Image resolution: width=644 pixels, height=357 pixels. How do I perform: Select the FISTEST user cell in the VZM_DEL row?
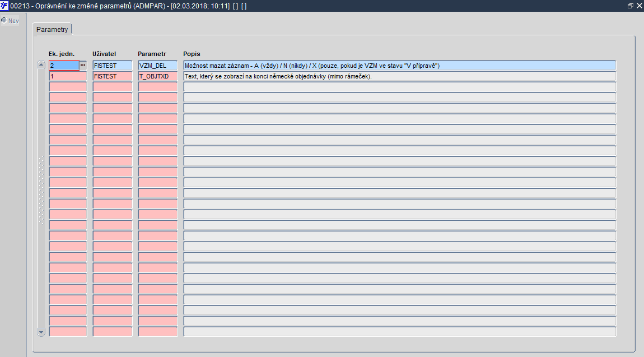coord(113,66)
